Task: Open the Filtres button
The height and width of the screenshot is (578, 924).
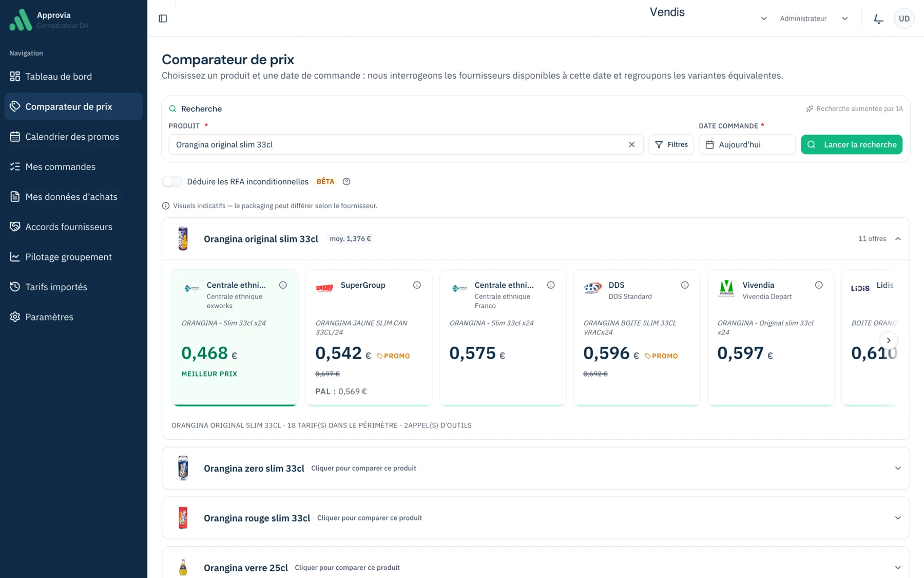Action: [671, 144]
